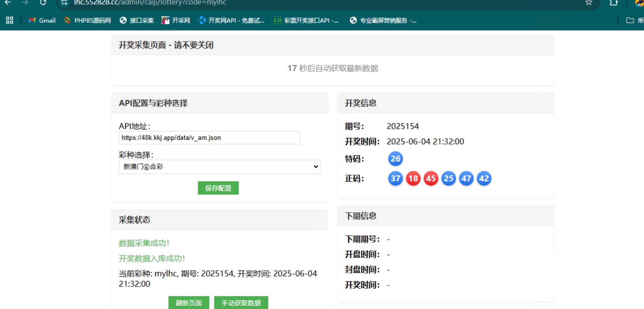Open the Chrome apps grid icon
644x309 pixels.
pyautogui.click(x=10, y=20)
